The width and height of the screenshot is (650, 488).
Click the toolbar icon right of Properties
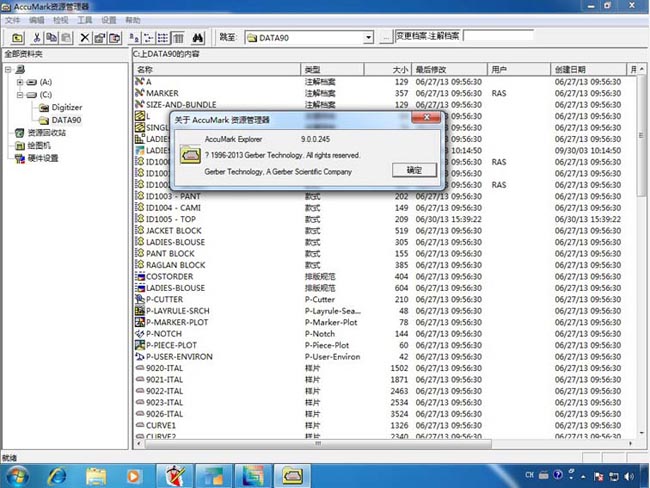tap(115, 38)
